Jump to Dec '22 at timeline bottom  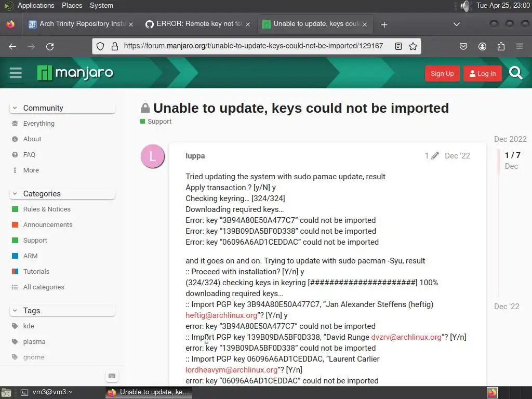[507, 307]
